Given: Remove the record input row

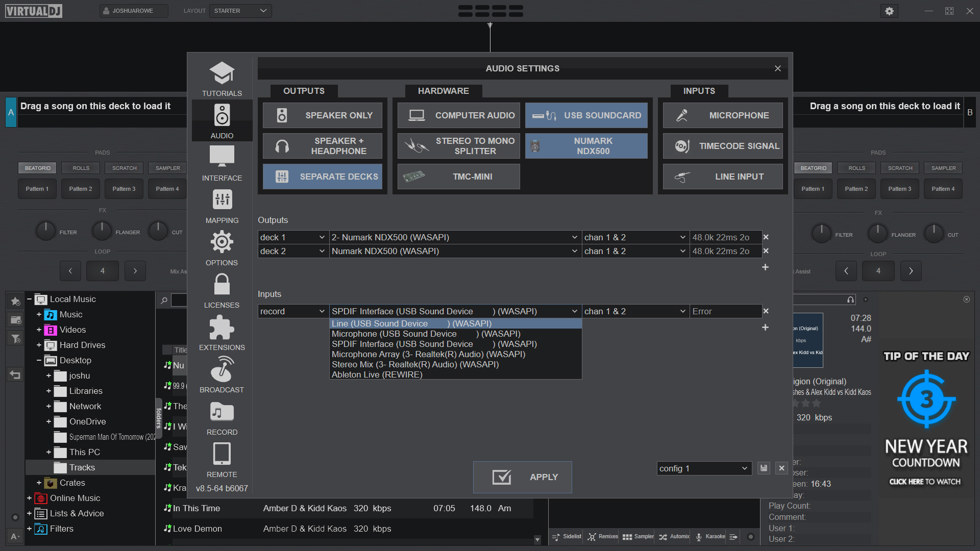Looking at the screenshot, I should 766,311.
